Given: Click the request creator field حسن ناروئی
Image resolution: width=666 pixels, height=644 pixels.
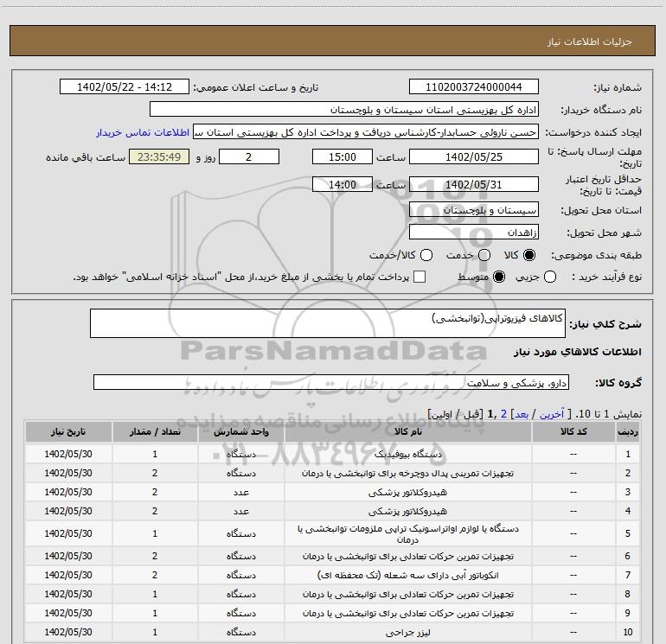Looking at the screenshot, I should [x=366, y=131].
